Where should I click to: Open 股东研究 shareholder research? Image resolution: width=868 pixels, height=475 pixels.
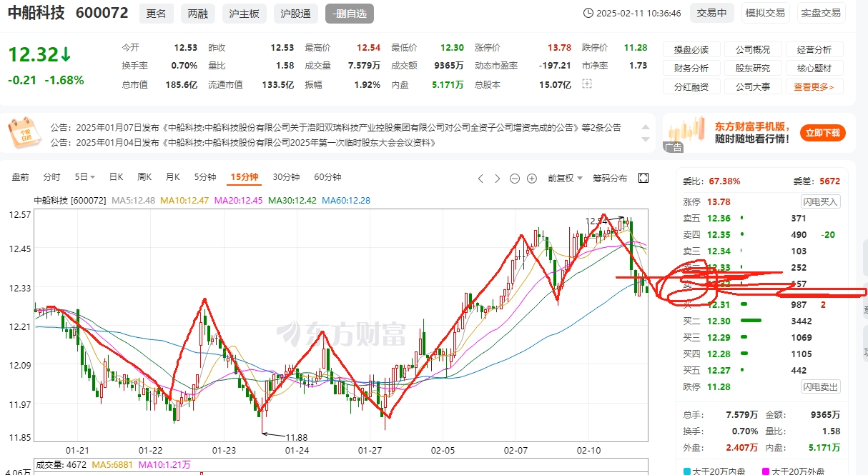coord(753,69)
